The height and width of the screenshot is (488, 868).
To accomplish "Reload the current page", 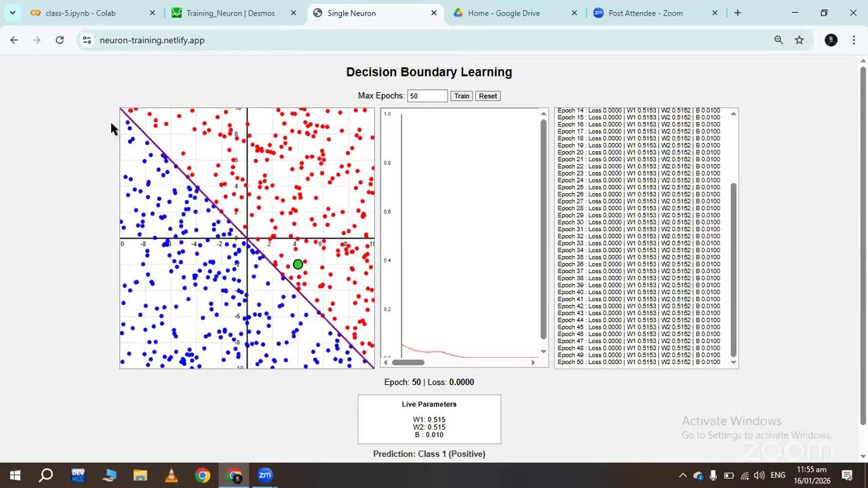I will (x=60, y=40).
